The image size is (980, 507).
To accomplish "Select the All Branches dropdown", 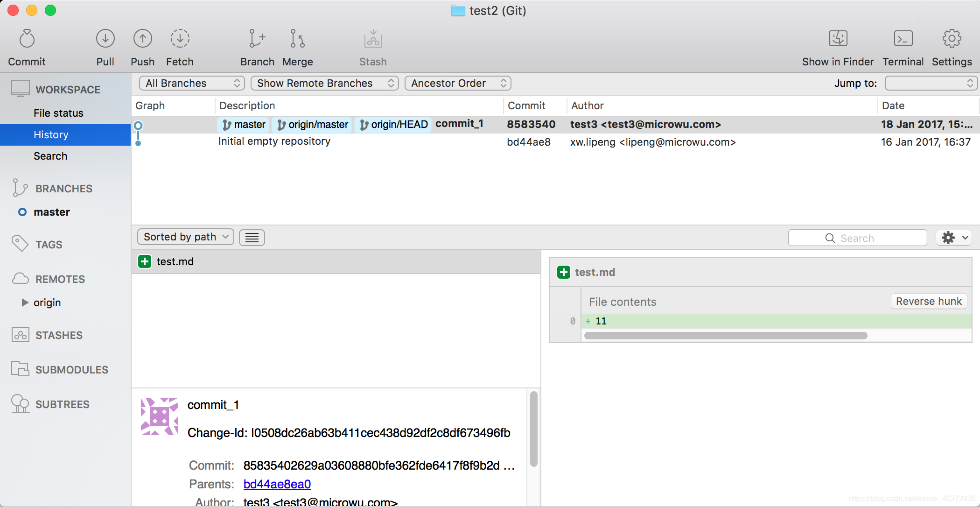I will click(191, 83).
